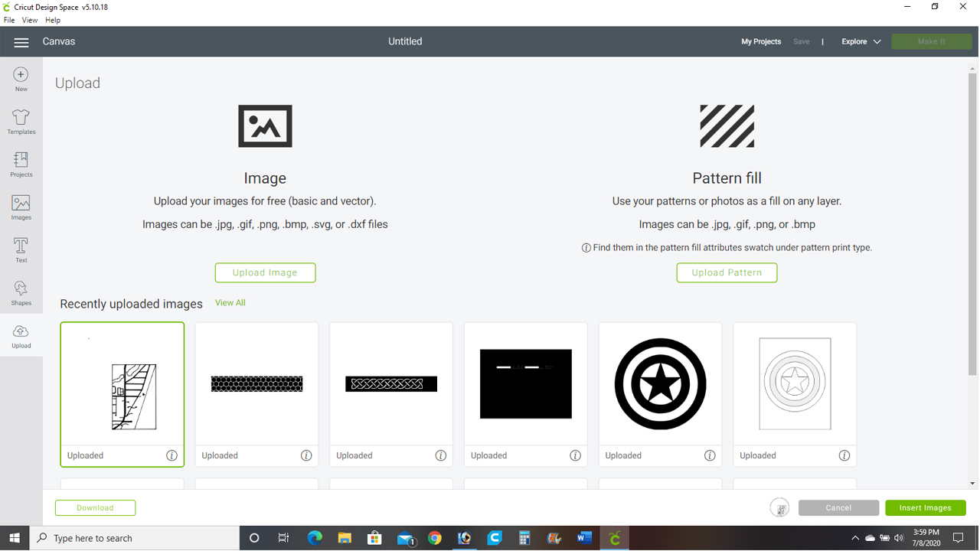Click the upload panel vertical scrollbar

(x=972, y=224)
